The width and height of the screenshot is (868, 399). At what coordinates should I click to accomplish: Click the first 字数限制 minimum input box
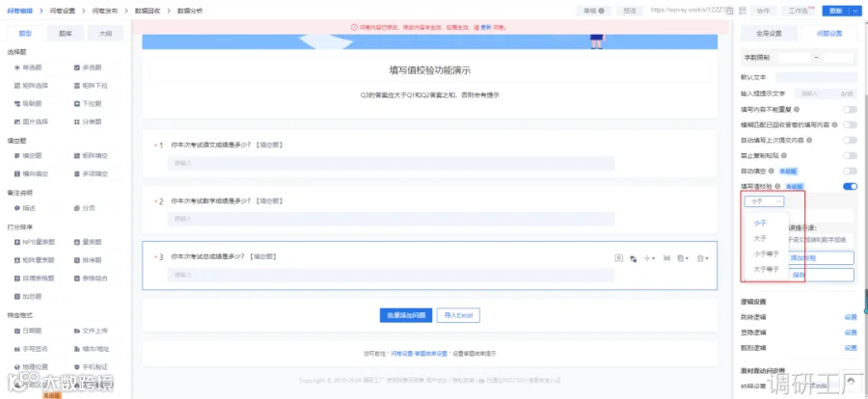click(x=795, y=57)
